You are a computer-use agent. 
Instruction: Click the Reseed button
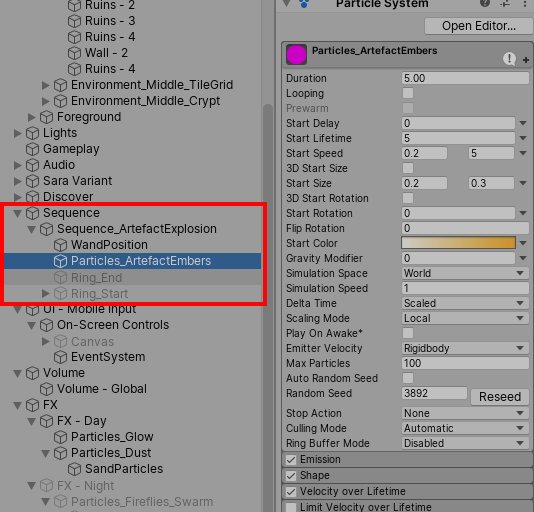tap(500, 397)
